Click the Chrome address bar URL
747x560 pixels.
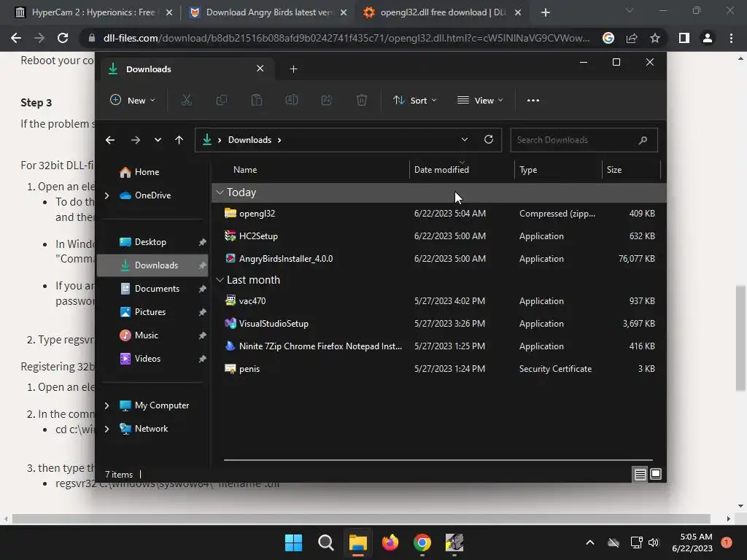347,38
